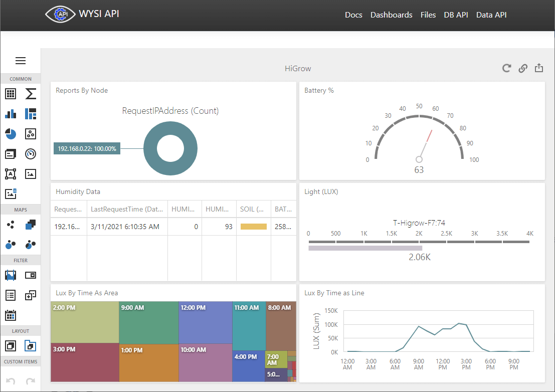Select the Light (LUX) bar showing 2.06K

click(x=365, y=248)
